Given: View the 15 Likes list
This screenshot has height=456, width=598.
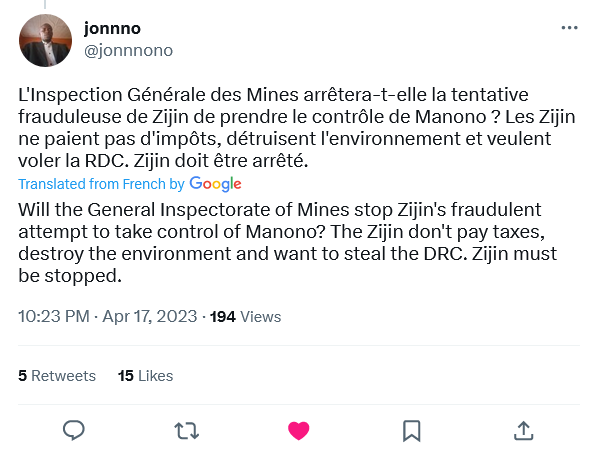Looking at the screenshot, I should (145, 376).
